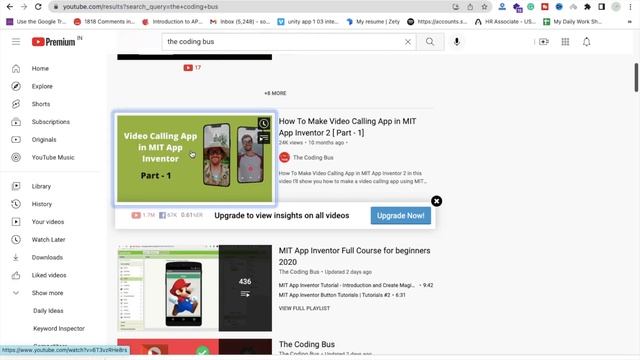
Task: Open the Create video camera icon
Action: 544,42
